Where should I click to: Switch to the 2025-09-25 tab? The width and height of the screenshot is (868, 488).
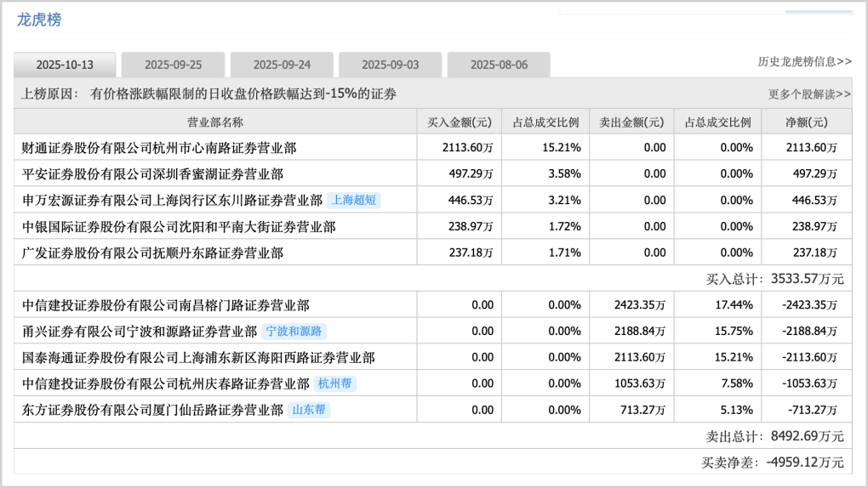(173, 65)
